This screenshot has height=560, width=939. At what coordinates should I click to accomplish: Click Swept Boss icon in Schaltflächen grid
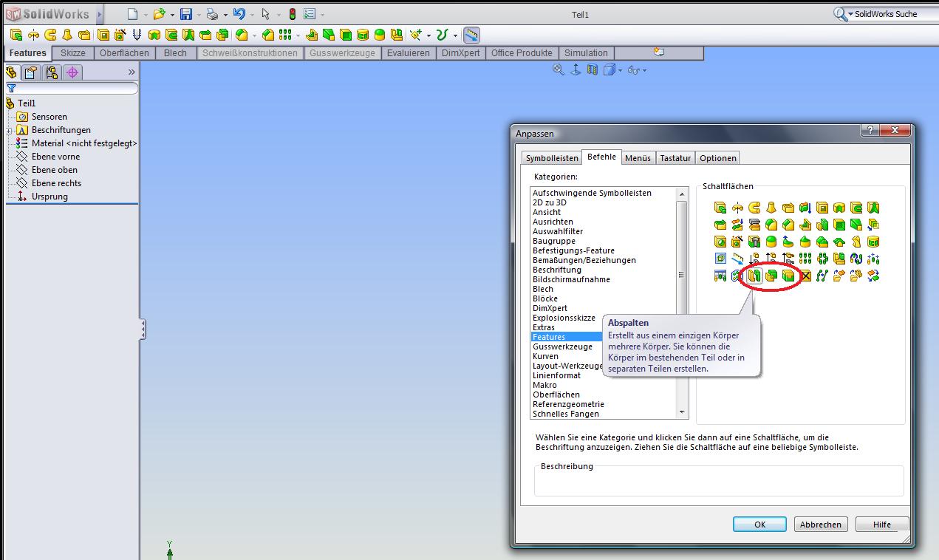tap(754, 208)
